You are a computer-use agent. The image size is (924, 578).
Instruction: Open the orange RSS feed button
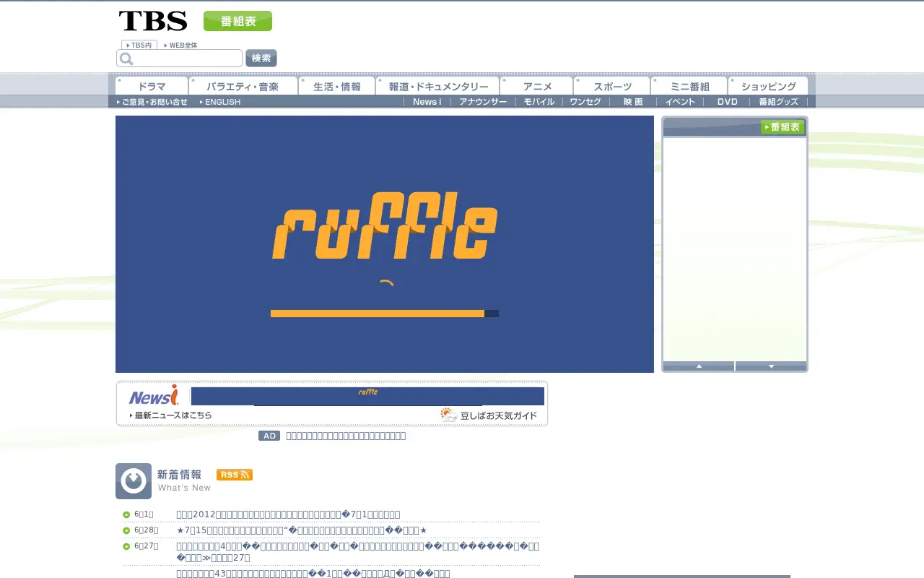pyautogui.click(x=235, y=475)
